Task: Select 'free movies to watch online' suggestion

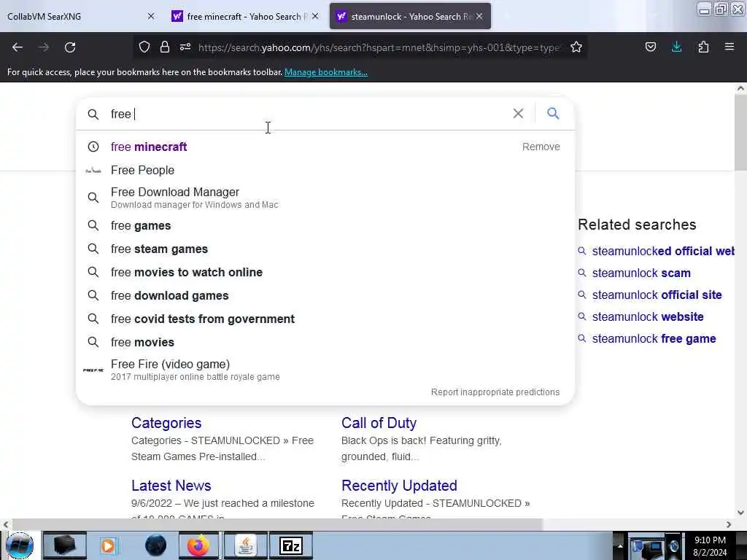Action: [187, 273]
